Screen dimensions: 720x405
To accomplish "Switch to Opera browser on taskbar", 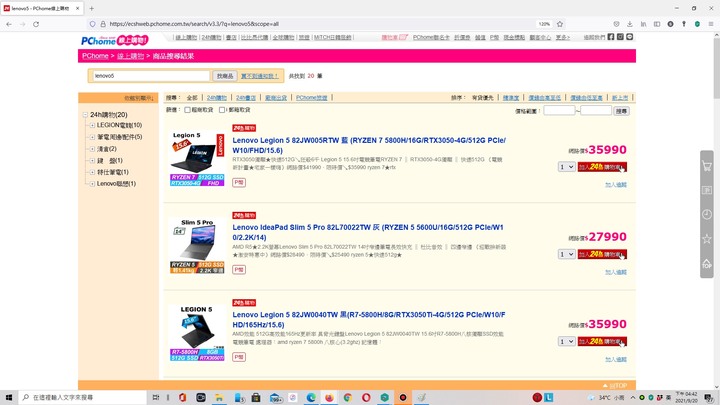I will coord(366,397).
